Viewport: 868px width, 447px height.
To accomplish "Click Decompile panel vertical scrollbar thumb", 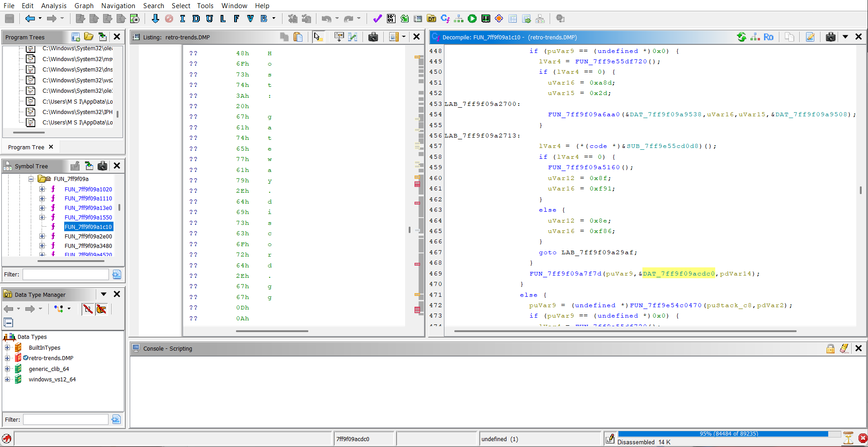I will pos(861,190).
